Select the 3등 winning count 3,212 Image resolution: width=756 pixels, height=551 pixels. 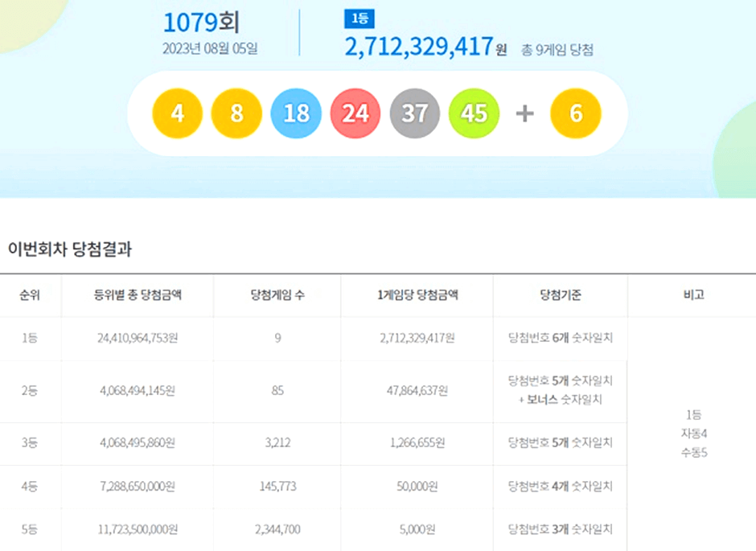click(277, 443)
